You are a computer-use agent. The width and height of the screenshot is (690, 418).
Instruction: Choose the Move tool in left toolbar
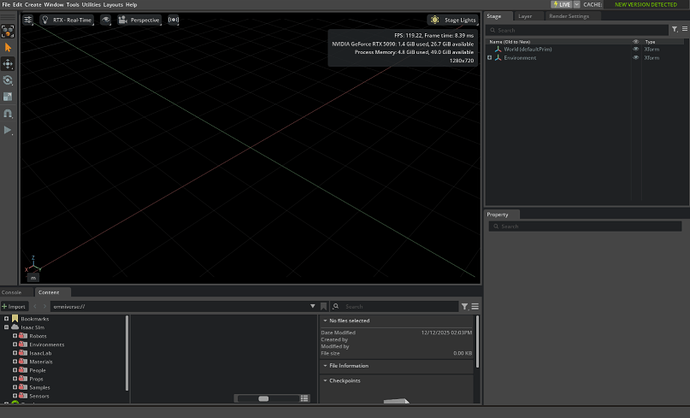8,63
